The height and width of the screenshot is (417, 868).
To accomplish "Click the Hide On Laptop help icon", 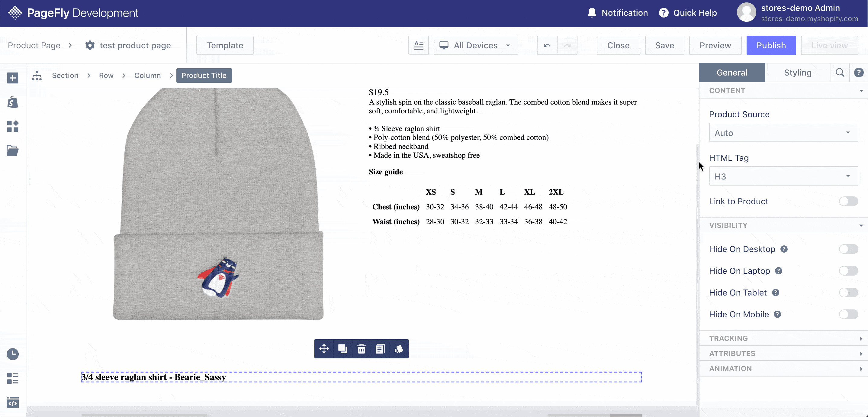I will pyautogui.click(x=778, y=271).
